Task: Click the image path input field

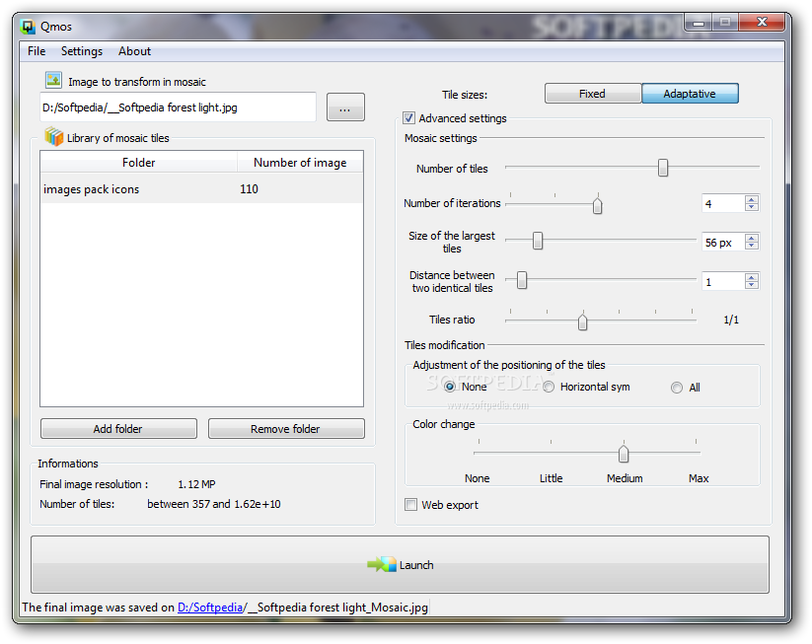Action: [178, 107]
